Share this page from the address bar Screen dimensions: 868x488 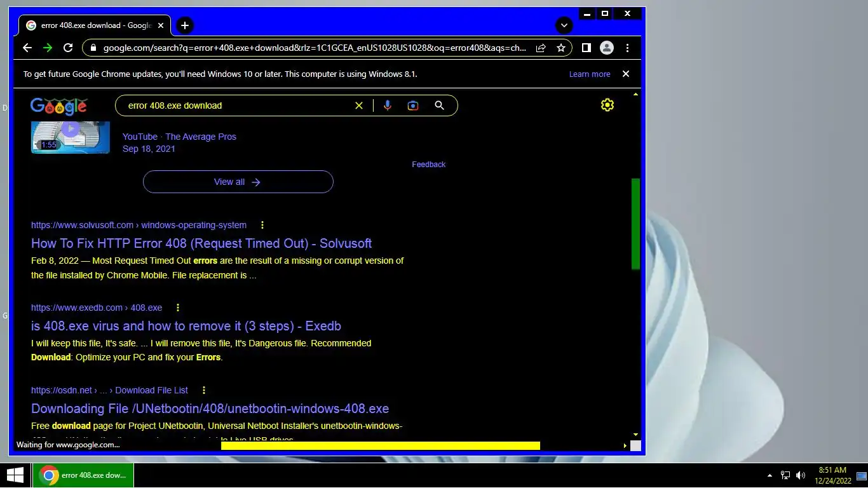[541, 48]
